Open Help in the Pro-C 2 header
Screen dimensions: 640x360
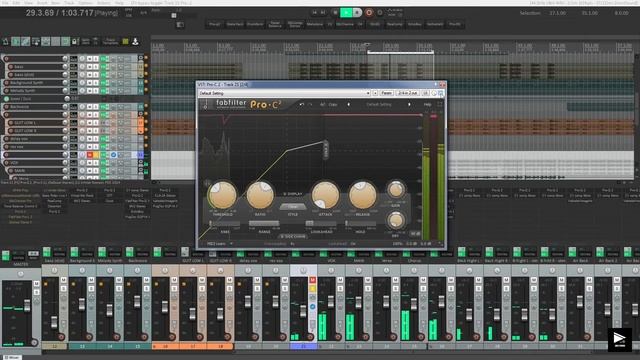pos(427,104)
